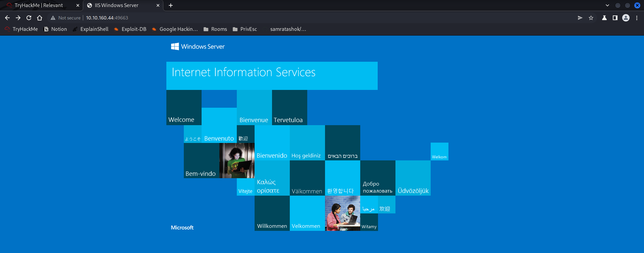The width and height of the screenshot is (644, 253).
Task: Click the two students photo tile
Action: [x=342, y=213]
